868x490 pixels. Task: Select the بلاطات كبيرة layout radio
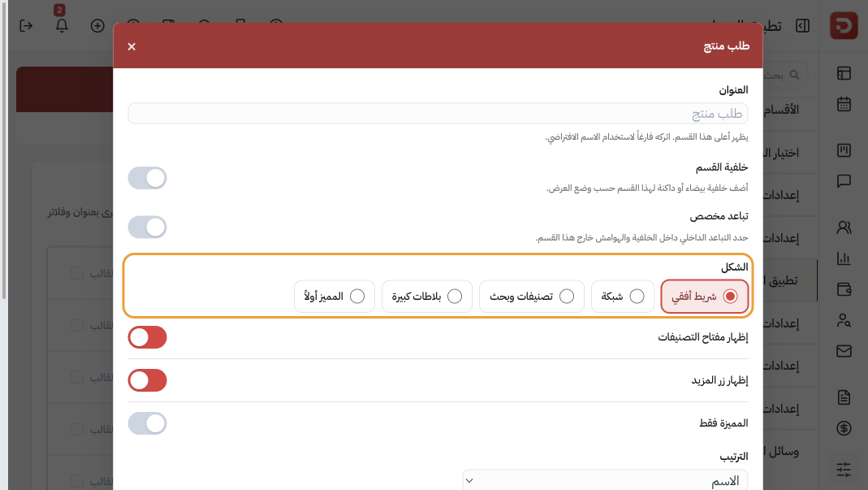[427, 297]
